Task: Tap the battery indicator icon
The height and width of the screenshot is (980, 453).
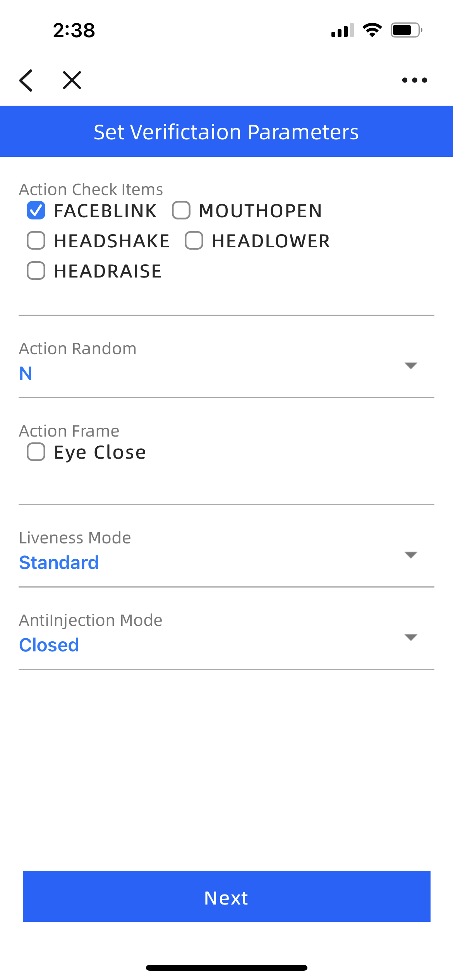Action: pyautogui.click(x=406, y=30)
